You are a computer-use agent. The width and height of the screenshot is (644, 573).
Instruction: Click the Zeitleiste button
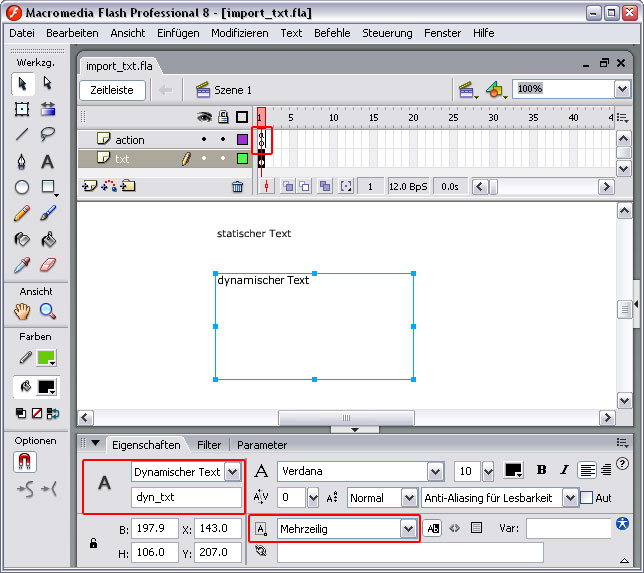tap(112, 90)
